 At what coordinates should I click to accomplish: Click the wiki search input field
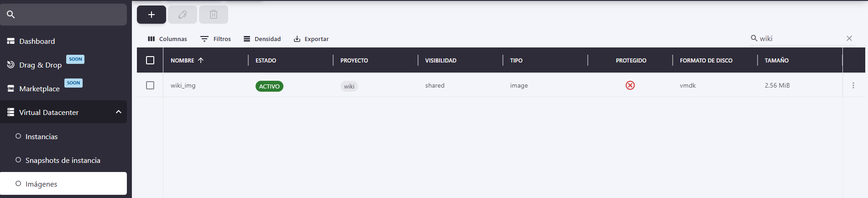click(799, 38)
